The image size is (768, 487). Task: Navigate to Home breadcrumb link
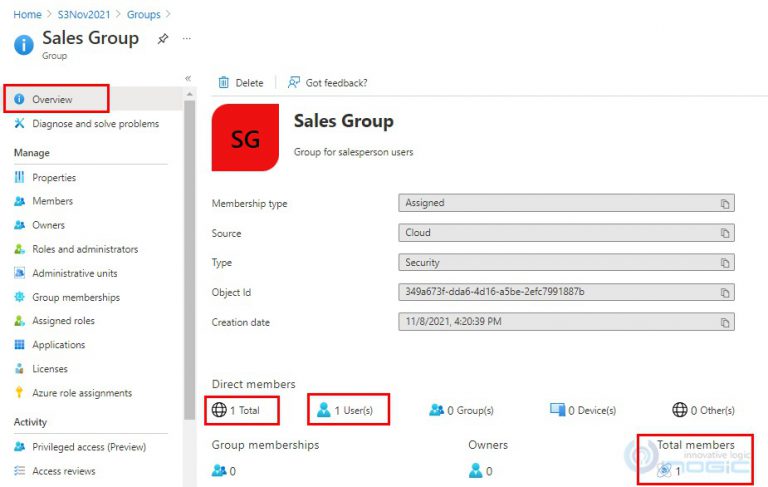(27, 15)
